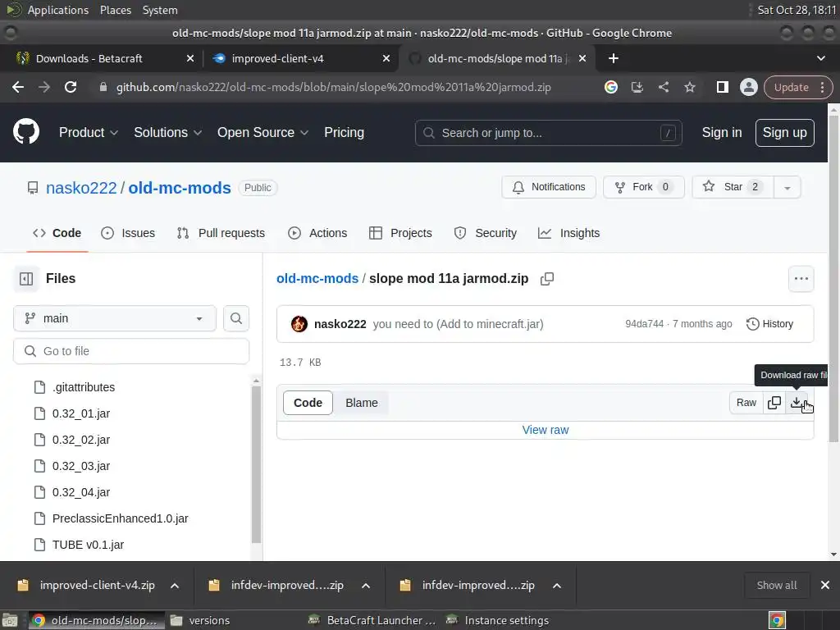Expand options for the middle infdev-improved download

pos(366,585)
